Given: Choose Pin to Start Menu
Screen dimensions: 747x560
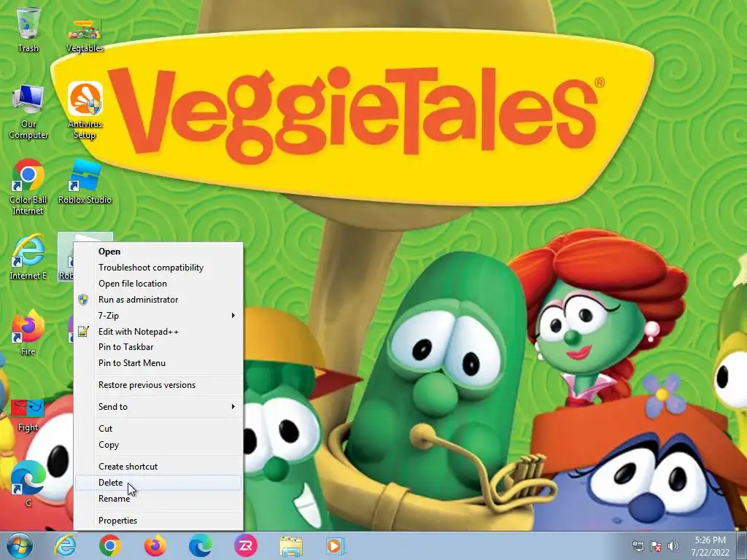Looking at the screenshot, I should coord(158,363).
